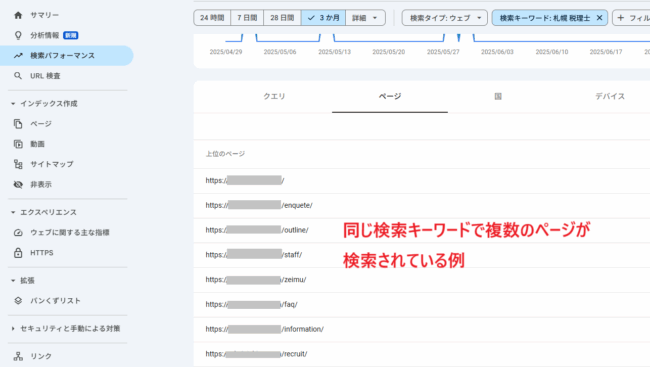Click the sitemap icon beside サイトマップ
The height and width of the screenshot is (367, 650).
point(18,164)
